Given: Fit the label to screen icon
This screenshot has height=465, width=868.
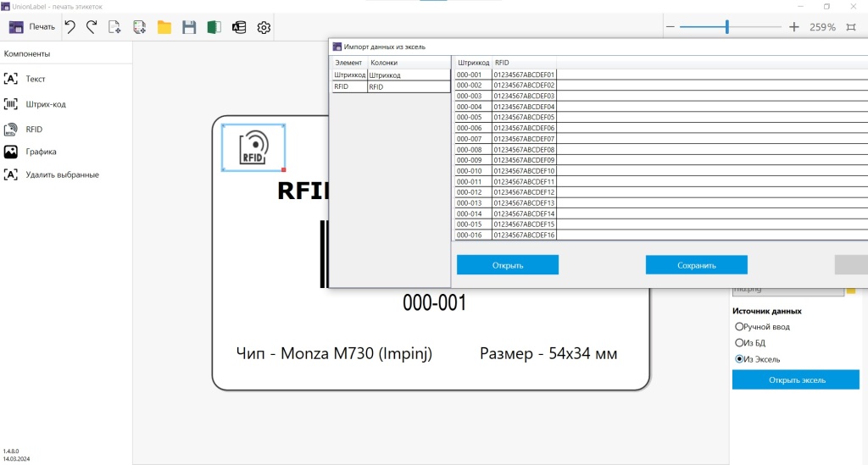Looking at the screenshot, I should (851, 26).
